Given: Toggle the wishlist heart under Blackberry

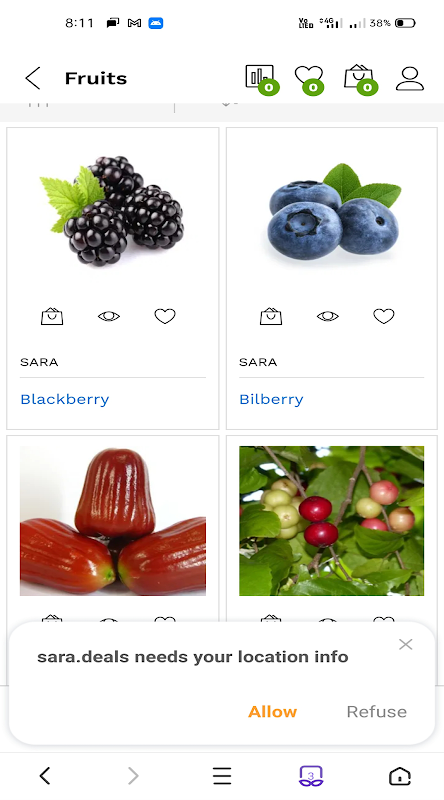Looking at the screenshot, I should pos(165,316).
